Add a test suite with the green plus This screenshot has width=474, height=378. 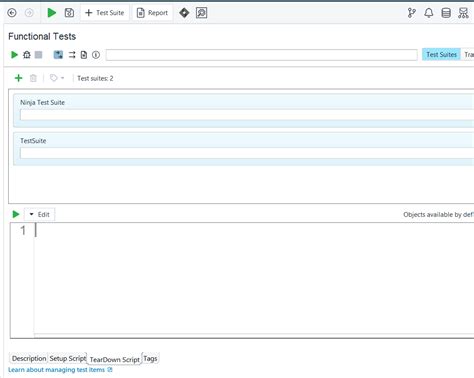click(19, 78)
